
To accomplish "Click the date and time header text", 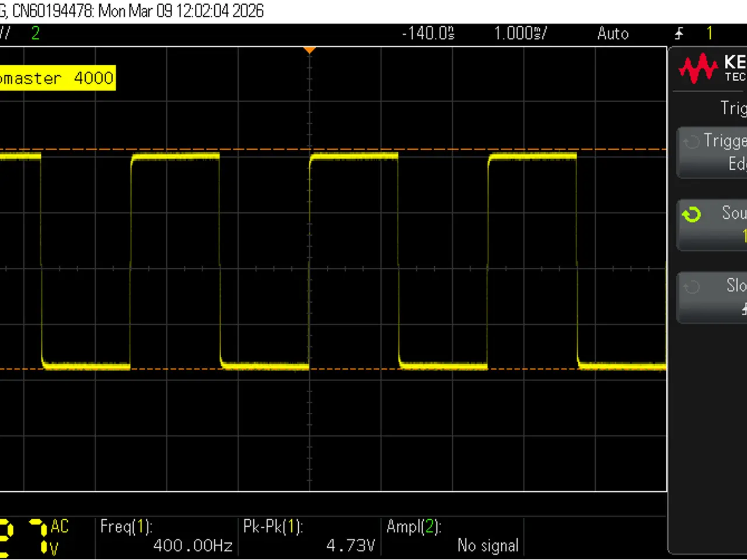I will point(181,11).
